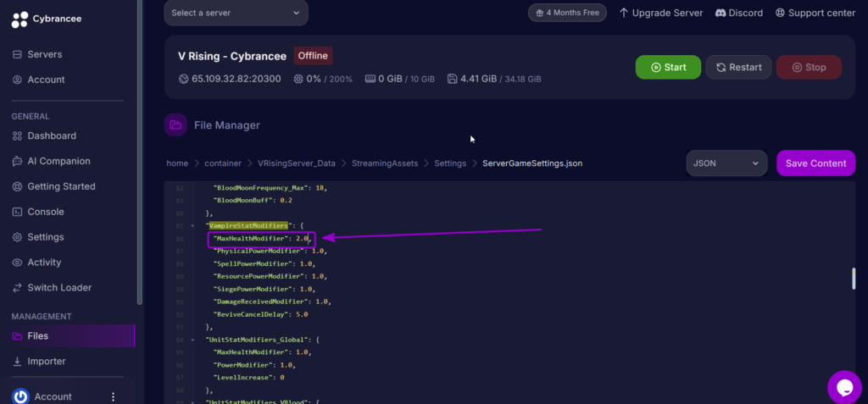This screenshot has height=404, width=868.
Task: Click the PhysicalPowerModifier line
Action: point(270,252)
